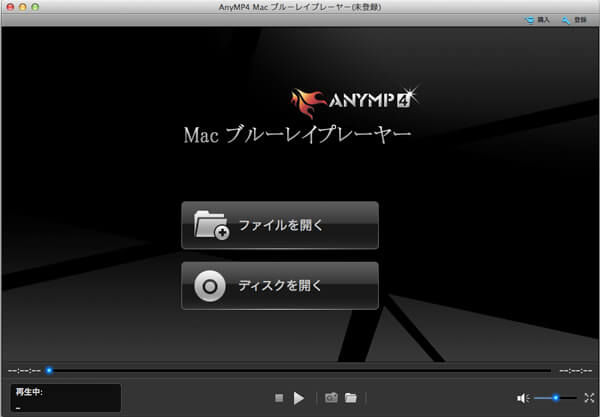Image resolution: width=600 pixels, height=417 pixels.
Task: Click the 購入 (purchase) button
Action: pos(538,20)
